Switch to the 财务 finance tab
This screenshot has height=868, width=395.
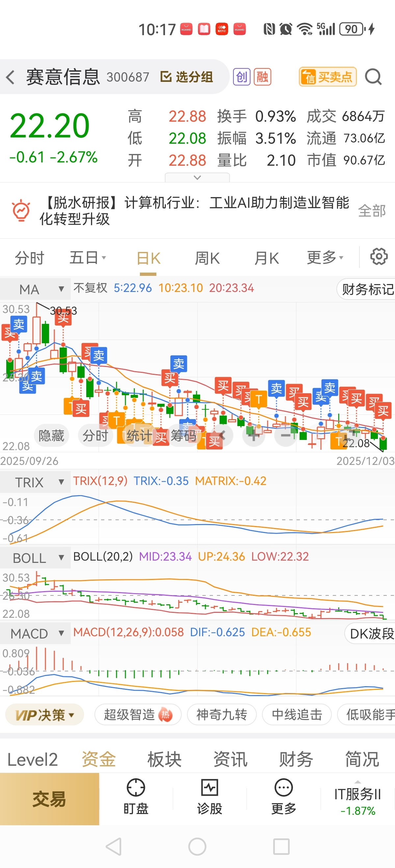point(296,759)
